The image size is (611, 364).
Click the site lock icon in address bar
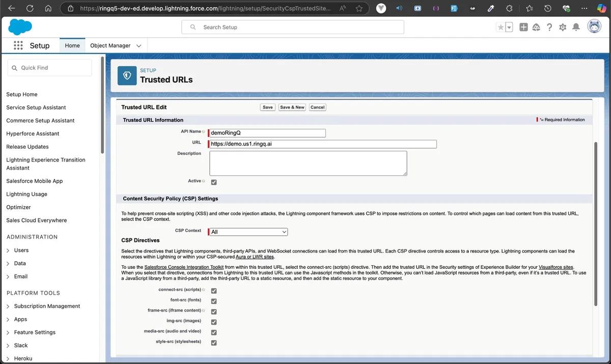pyautogui.click(x=71, y=8)
